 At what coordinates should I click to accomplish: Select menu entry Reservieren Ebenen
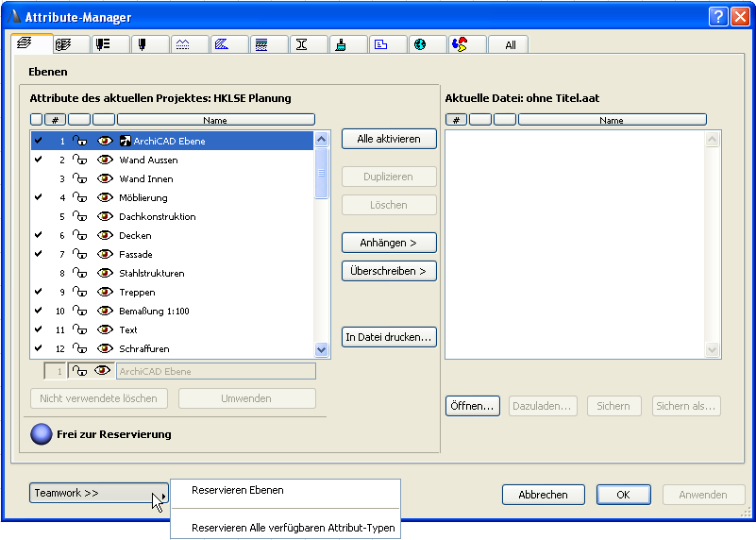tap(237, 490)
